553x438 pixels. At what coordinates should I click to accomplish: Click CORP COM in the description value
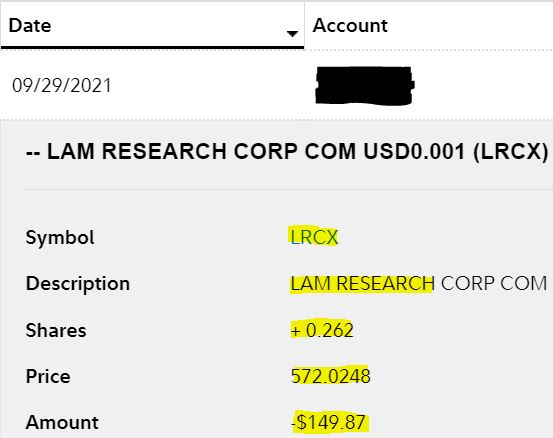(x=494, y=284)
